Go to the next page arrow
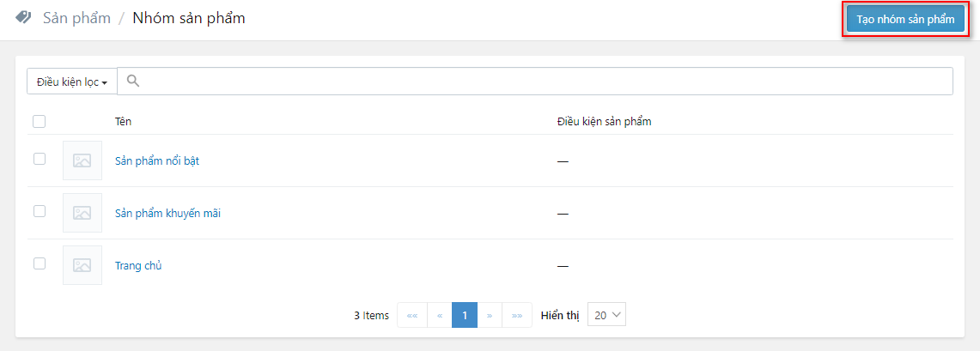 pyautogui.click(x=490, y=315)
